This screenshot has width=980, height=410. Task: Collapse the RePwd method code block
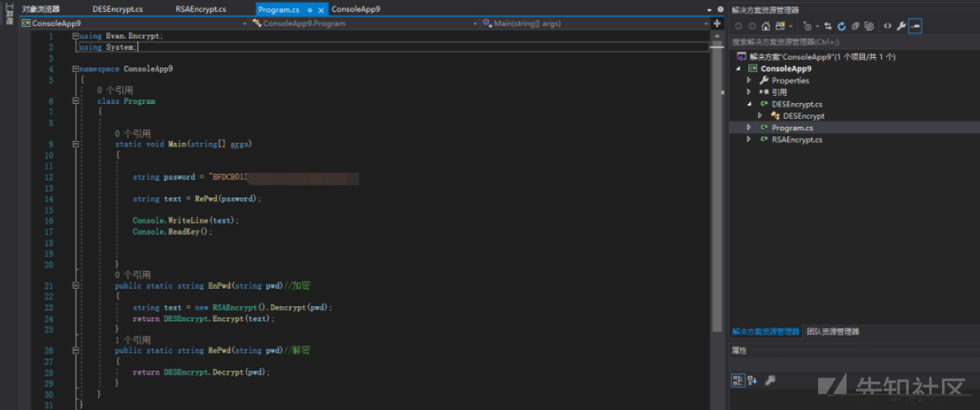point(75,351)
